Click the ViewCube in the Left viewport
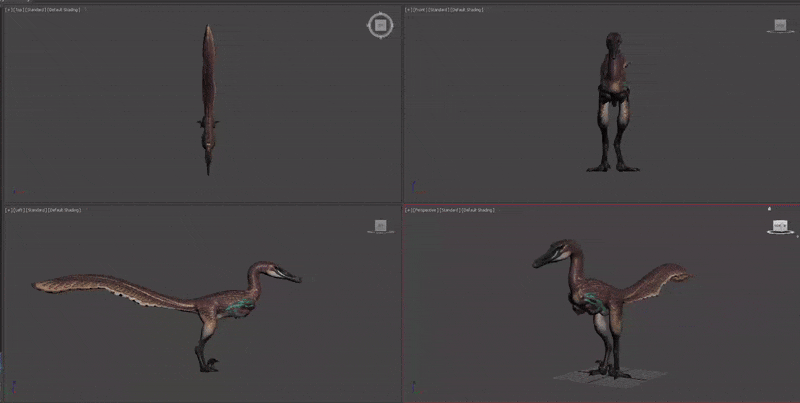Image resolution: width=800 pixels, height=403 pixels. [x=380, y=226]
